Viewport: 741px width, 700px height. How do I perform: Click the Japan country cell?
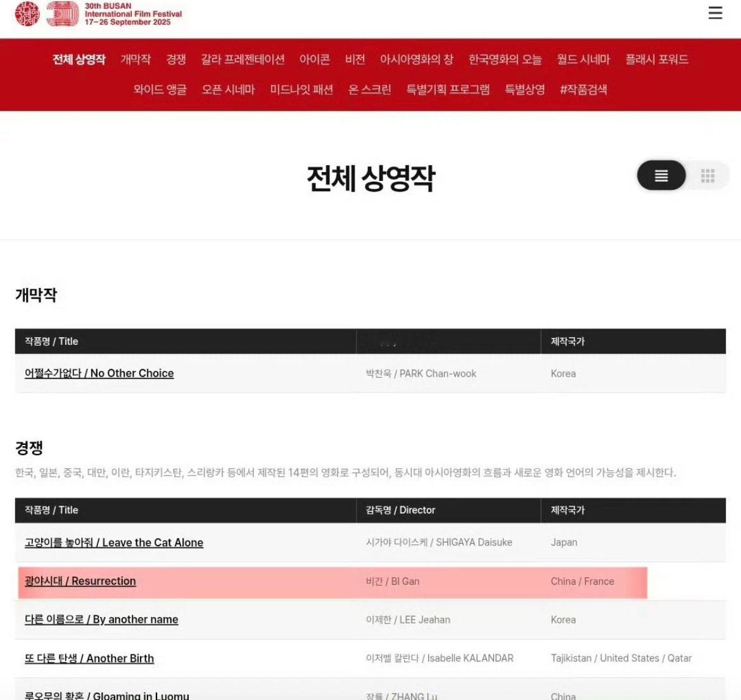564,542
